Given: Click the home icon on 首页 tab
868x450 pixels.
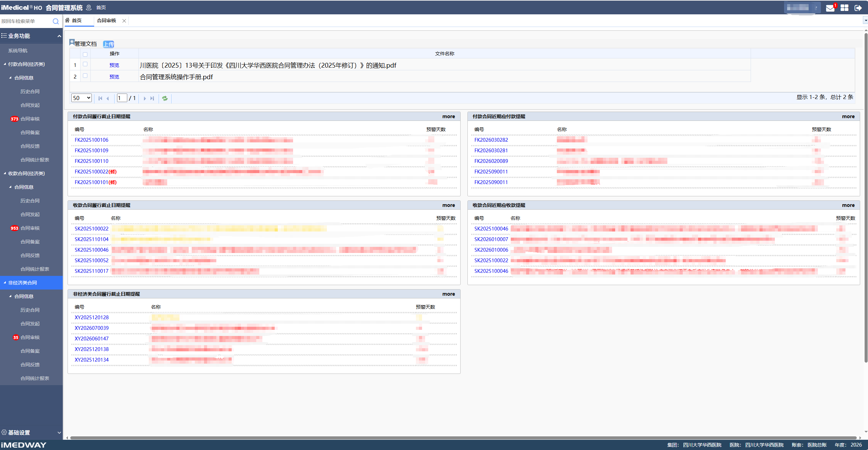Looking at the screenshot, I should tap(68, 20).
